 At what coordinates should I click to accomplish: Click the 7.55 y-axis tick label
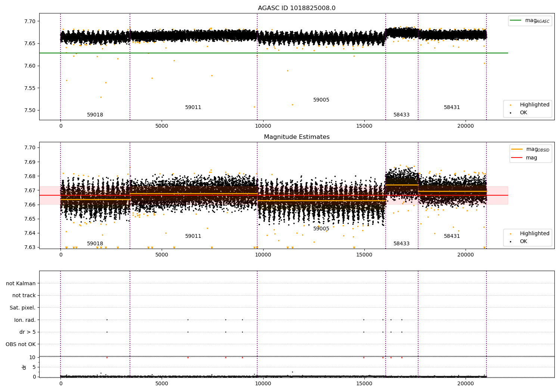point(30,88)
